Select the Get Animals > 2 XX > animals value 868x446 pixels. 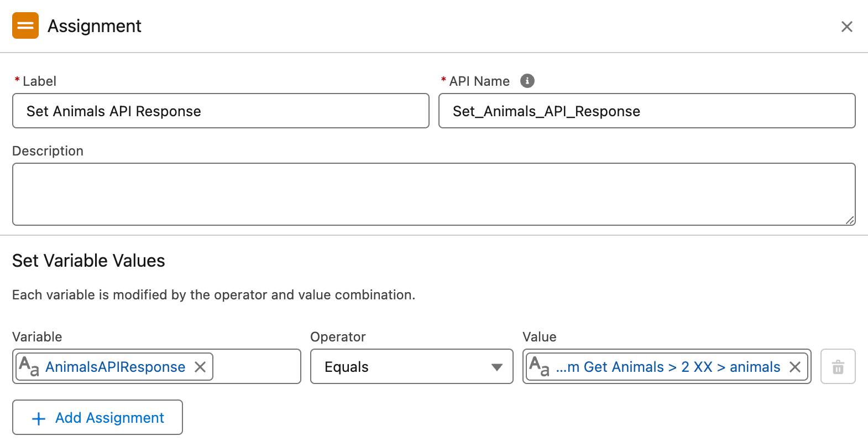(668, 367)
